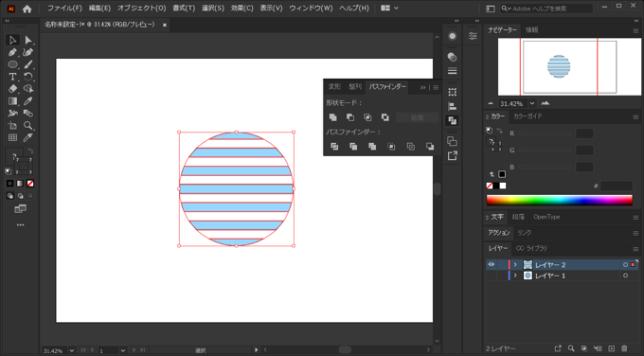This screenshot has height=356, width=644.
Task: Select the Eraser tool
Action: click(x=12, y=89)
